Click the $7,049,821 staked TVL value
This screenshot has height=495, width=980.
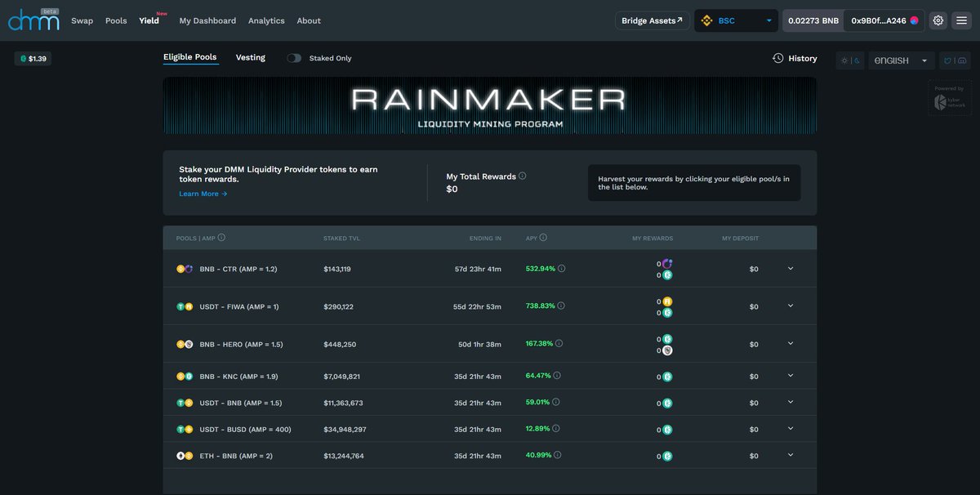(x=342, y=376)
